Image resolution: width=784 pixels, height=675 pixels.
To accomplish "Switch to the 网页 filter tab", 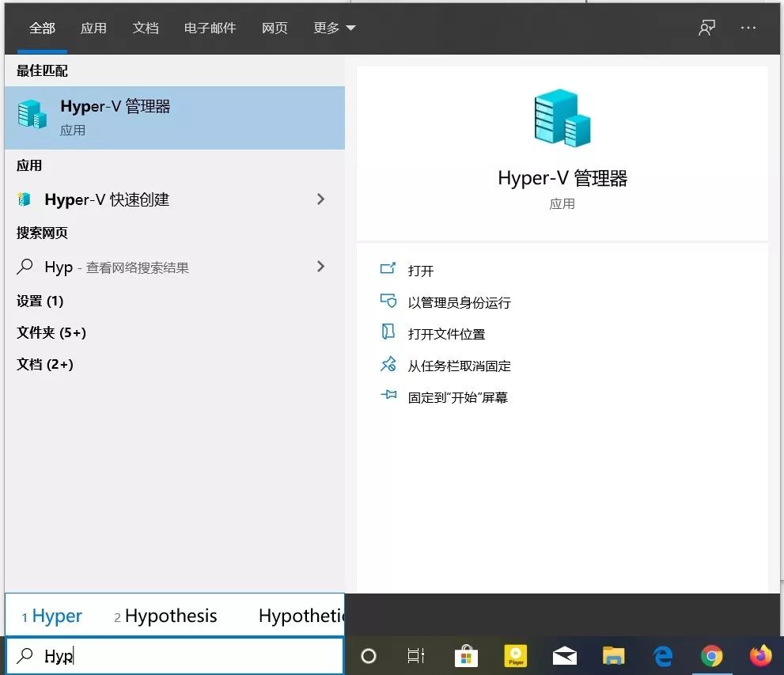I will [x=275, y=28].
